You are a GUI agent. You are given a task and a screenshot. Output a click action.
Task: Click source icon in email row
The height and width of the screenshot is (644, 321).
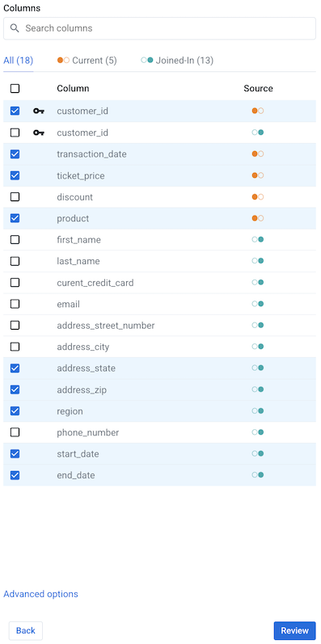[258, 304]
